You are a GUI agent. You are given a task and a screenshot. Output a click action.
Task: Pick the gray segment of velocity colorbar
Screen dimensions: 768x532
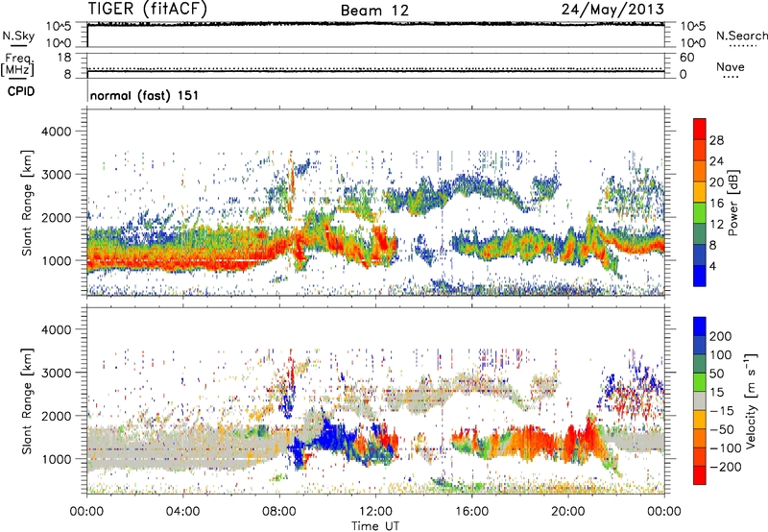700,401
